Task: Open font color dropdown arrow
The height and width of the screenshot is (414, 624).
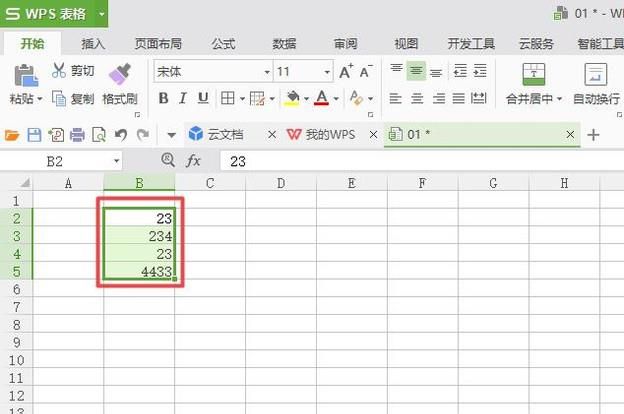Action: 336,98
